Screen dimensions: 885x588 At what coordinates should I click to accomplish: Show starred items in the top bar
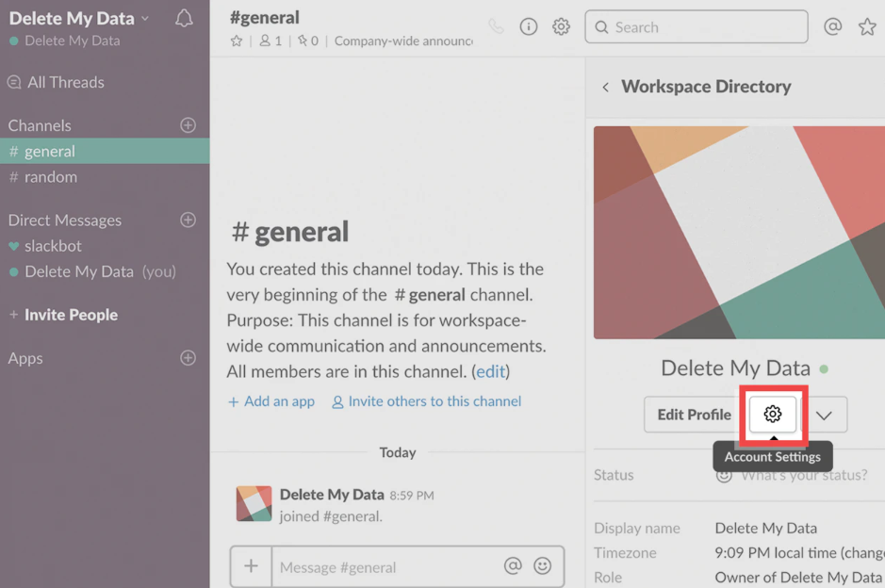pos(867,26)
